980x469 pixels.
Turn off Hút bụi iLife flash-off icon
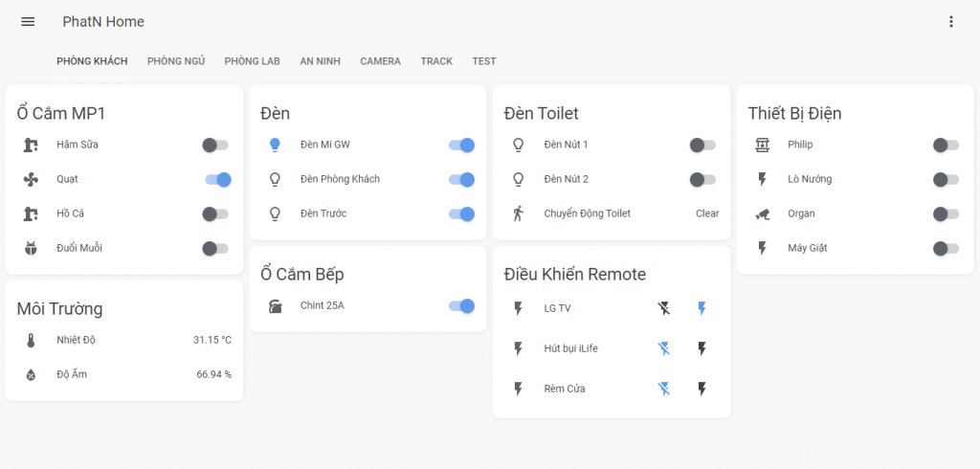(664, 348)
